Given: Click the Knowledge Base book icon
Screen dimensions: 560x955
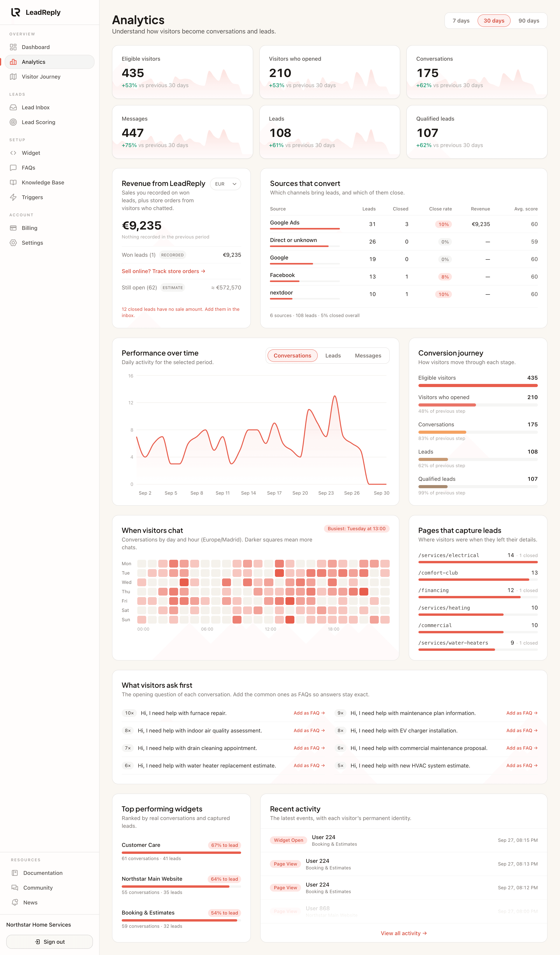Looking at the screenshot, I should tap(13, 182).
